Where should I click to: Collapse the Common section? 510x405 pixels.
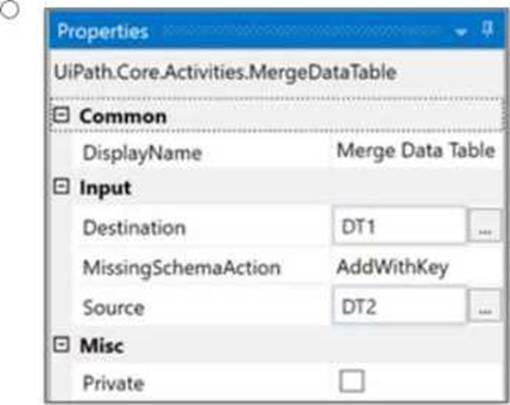(61, 115)
